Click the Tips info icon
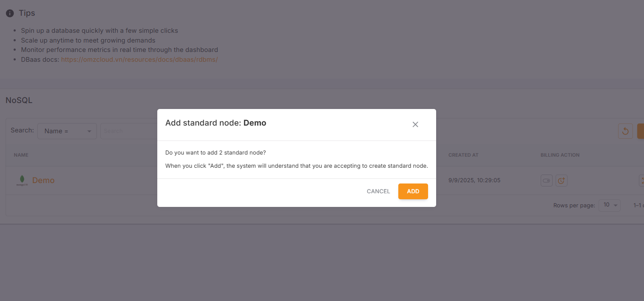Screen dimensions: 644x301 (9, 13)
